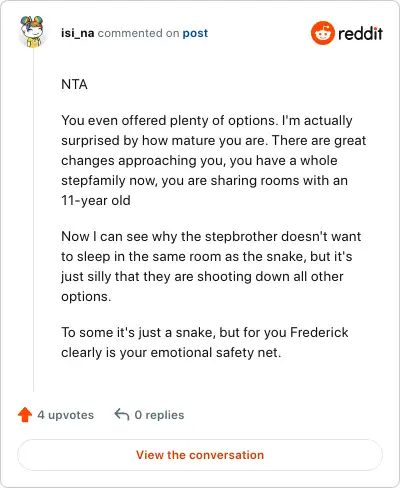This screenshot has height=488, width=400.
Task: Click the orange upvote arrow icon
Action: [25, 415]
